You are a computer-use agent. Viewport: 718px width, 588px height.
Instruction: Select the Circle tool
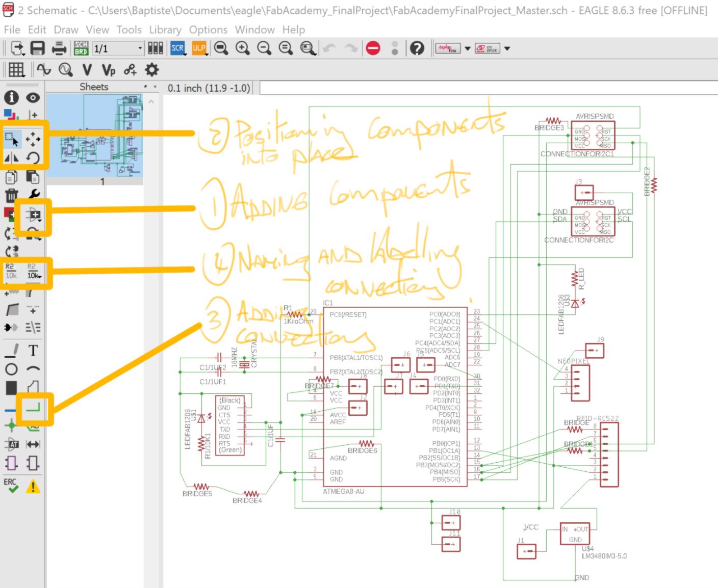point(11,369)
